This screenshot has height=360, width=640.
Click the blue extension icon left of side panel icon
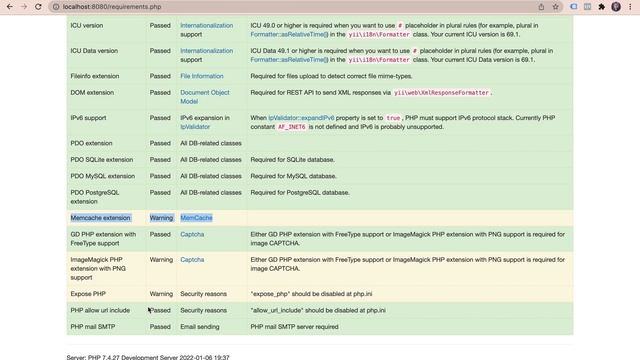(573, 7)
